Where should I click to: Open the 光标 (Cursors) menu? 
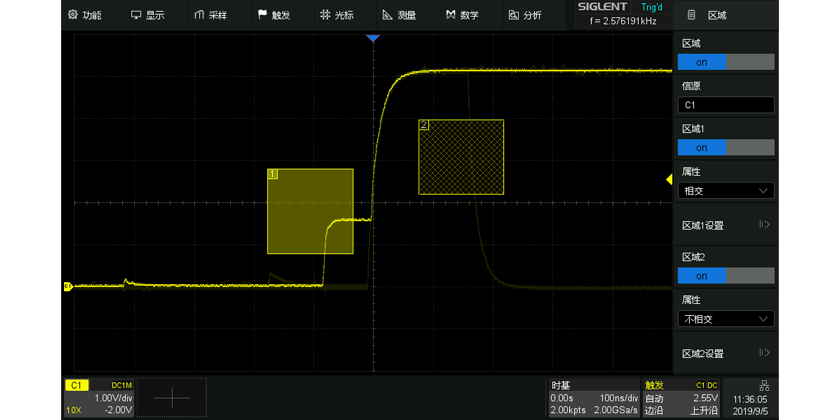click(336, 15)
